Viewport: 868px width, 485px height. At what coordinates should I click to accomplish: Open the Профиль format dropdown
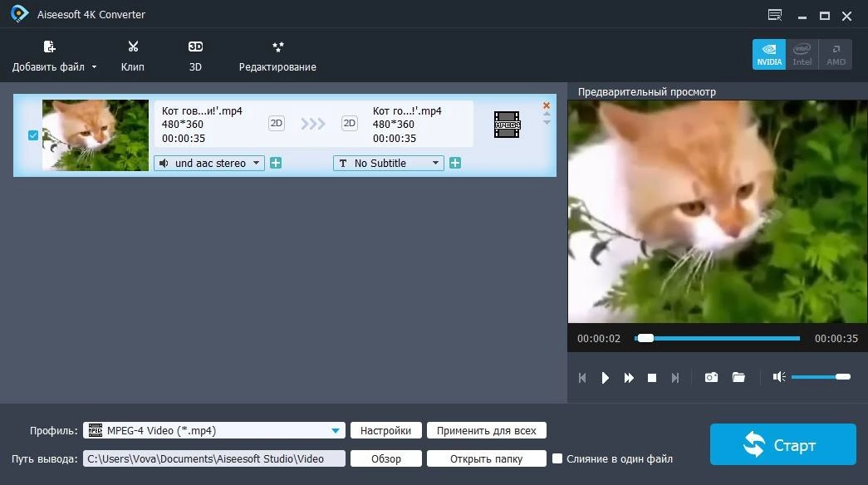(x=214, y=430)
